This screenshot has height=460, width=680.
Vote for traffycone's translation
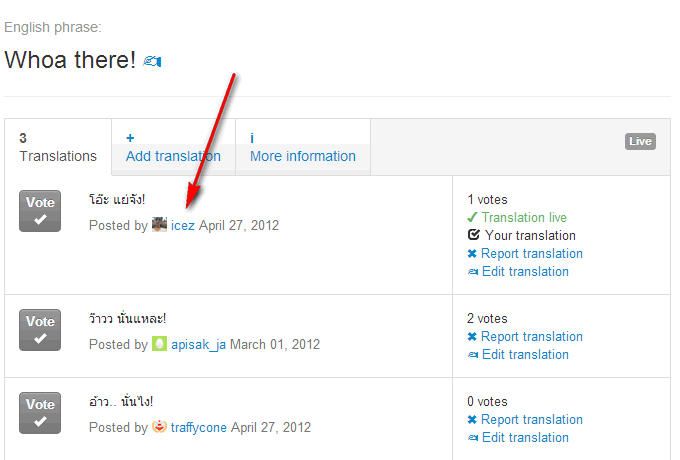[40, 413]
